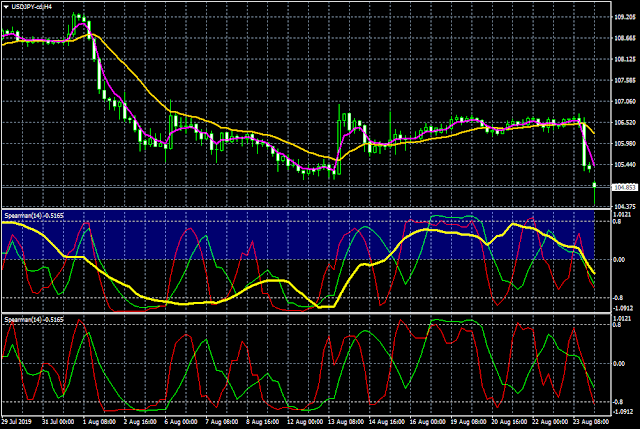This screenshot has width=640, height=429.
Task: Click the 22 Aug 00:00 time axis label
Action: coord(550,422)
